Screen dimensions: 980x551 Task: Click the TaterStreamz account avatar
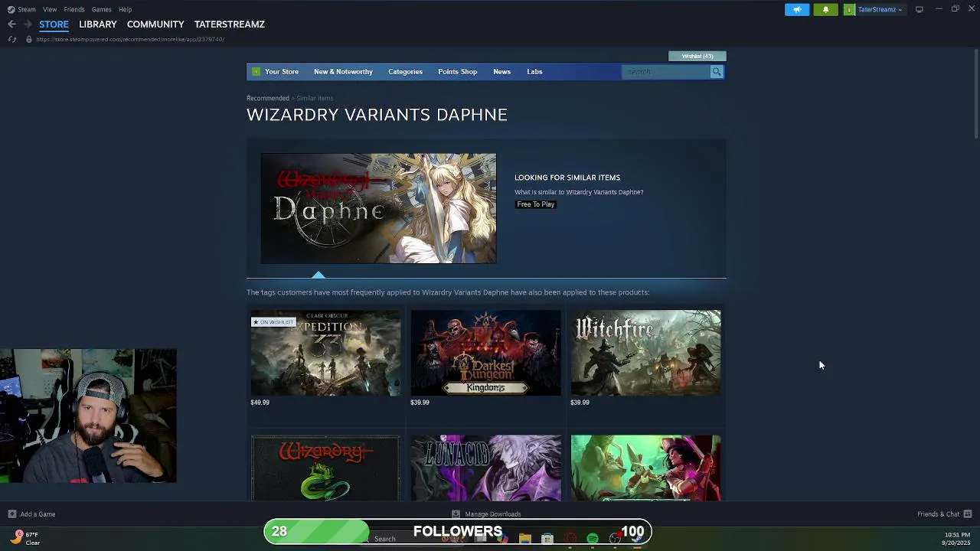tap(849, 9)
